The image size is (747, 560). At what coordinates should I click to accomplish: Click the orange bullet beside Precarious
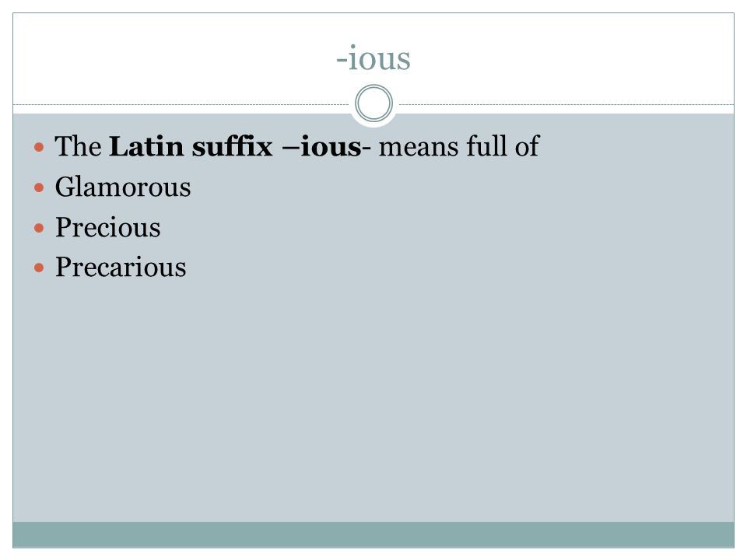[39, 268]
